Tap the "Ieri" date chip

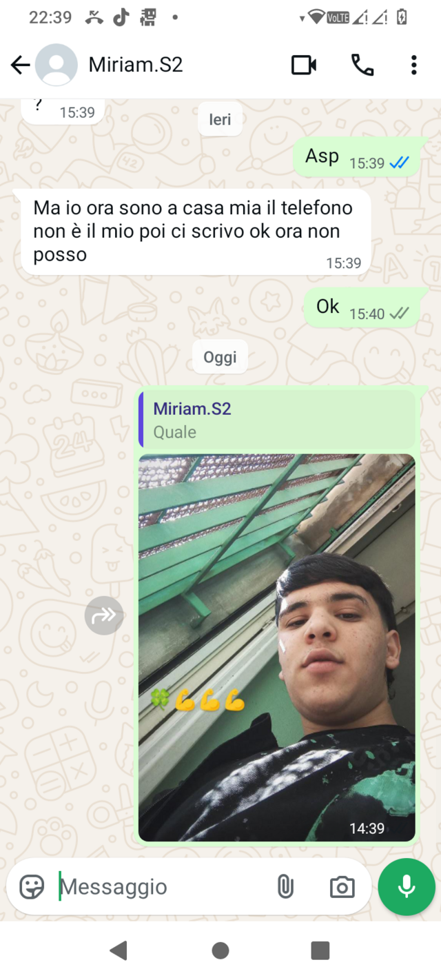coord(220,119)
